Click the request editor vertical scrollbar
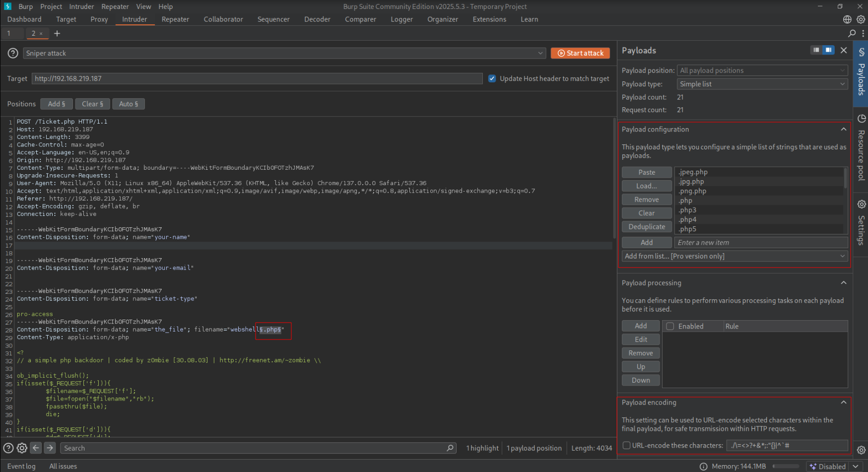This screenshot has width=868, height=472. [x=614, y=179]
